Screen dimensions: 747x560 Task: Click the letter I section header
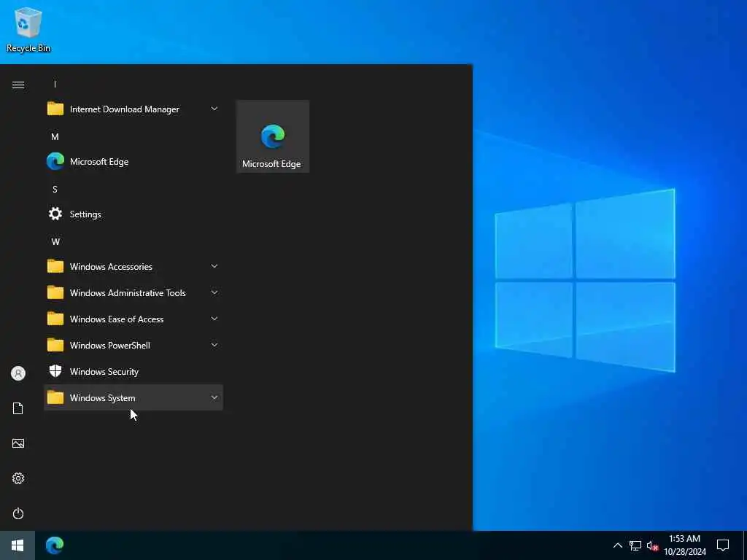(x=55, y=85)
